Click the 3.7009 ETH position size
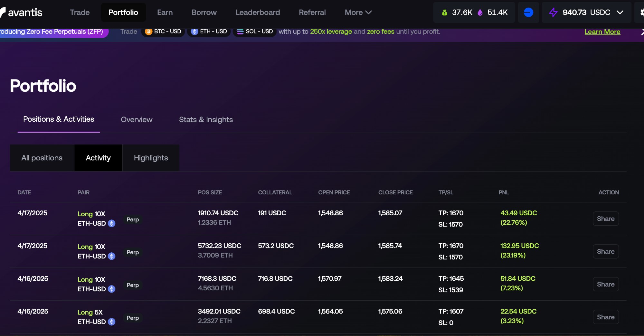Image resolution: width=644 pixels, height=336 pixels. [x=215, y=256]
